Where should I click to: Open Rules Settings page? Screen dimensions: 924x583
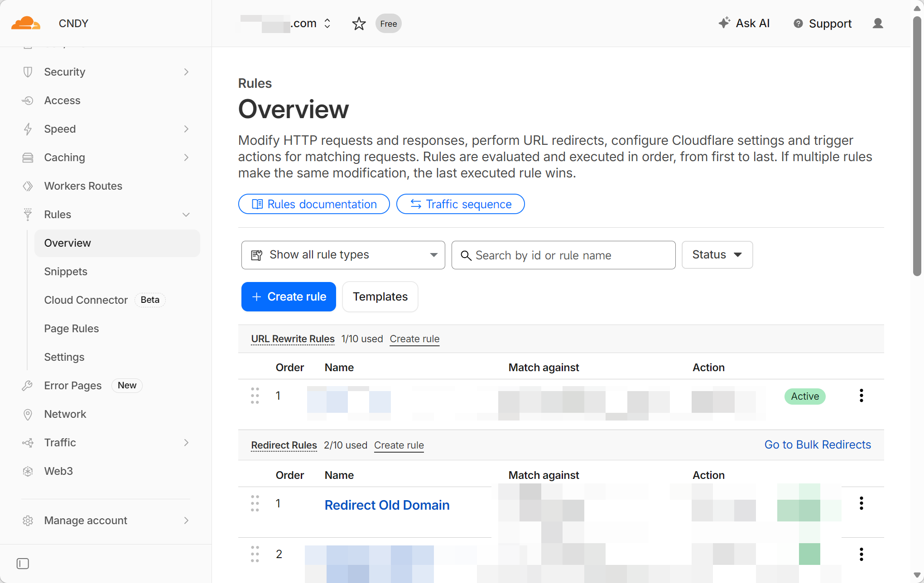pos(64,357)
